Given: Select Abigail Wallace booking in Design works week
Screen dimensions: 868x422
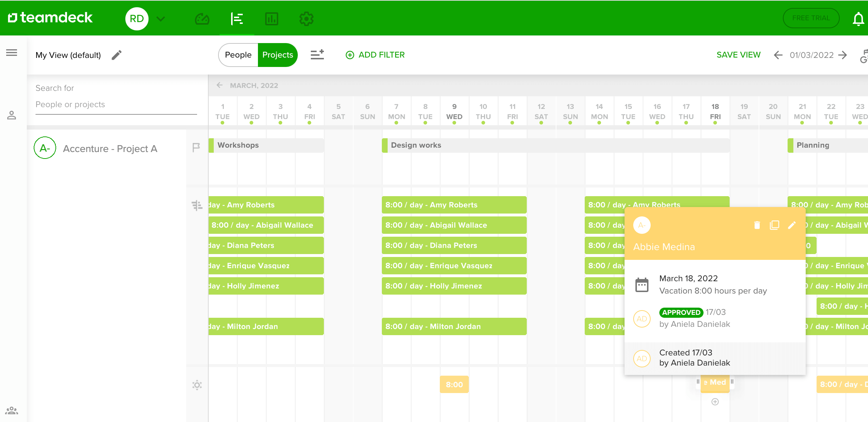Looking at the screenshot, I should pos(454,225).
